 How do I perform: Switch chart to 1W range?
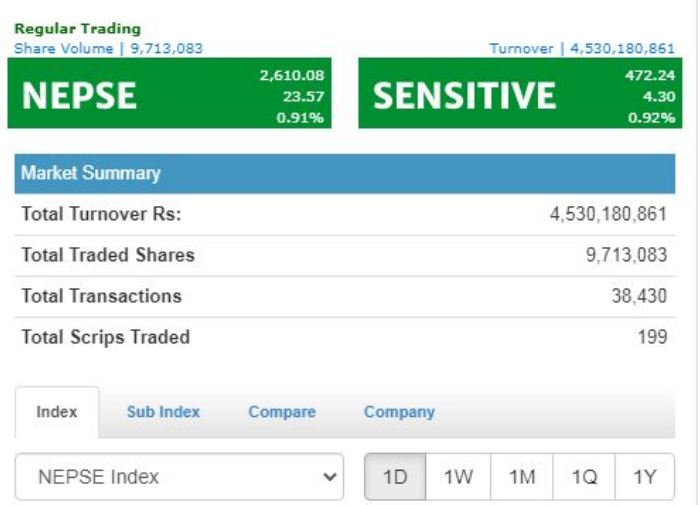click(x=458, y=477)
